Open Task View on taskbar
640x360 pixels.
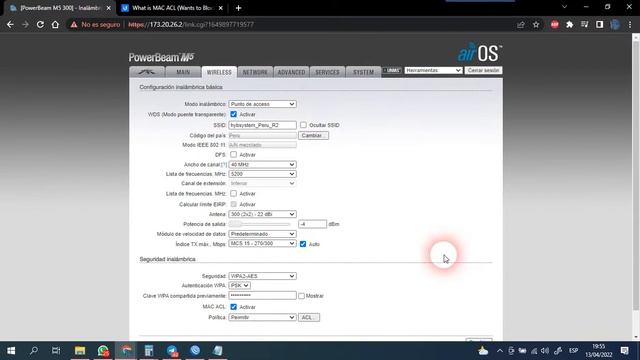pos(56,351)
